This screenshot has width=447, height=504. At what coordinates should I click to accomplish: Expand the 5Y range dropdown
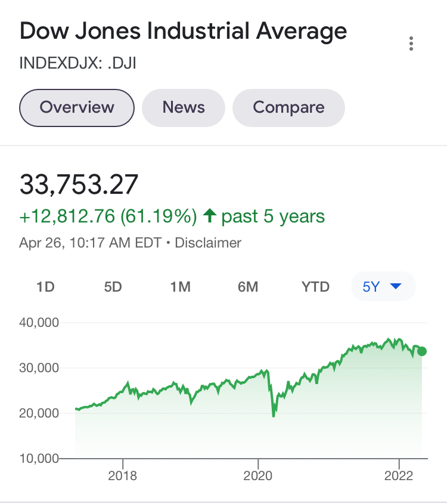[x=383, y=287]
